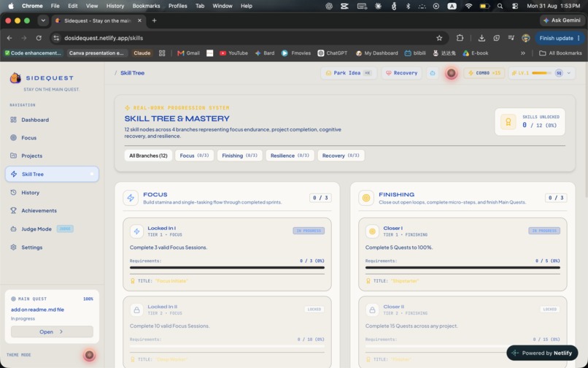Click the Recovery button in header
Image resolution: width=588 pixels, height=368 pixels.
402,73
